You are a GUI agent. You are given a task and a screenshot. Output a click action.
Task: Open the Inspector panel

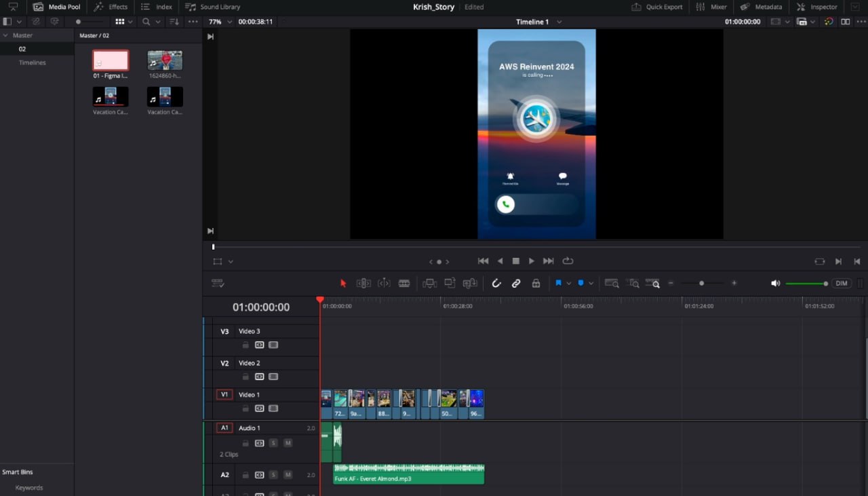[x=816, y=7]
